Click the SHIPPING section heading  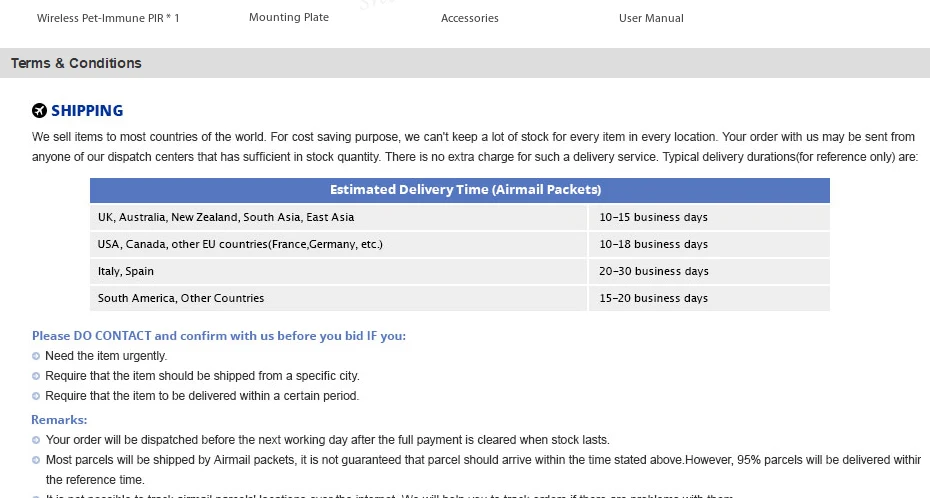pos(87,111)
